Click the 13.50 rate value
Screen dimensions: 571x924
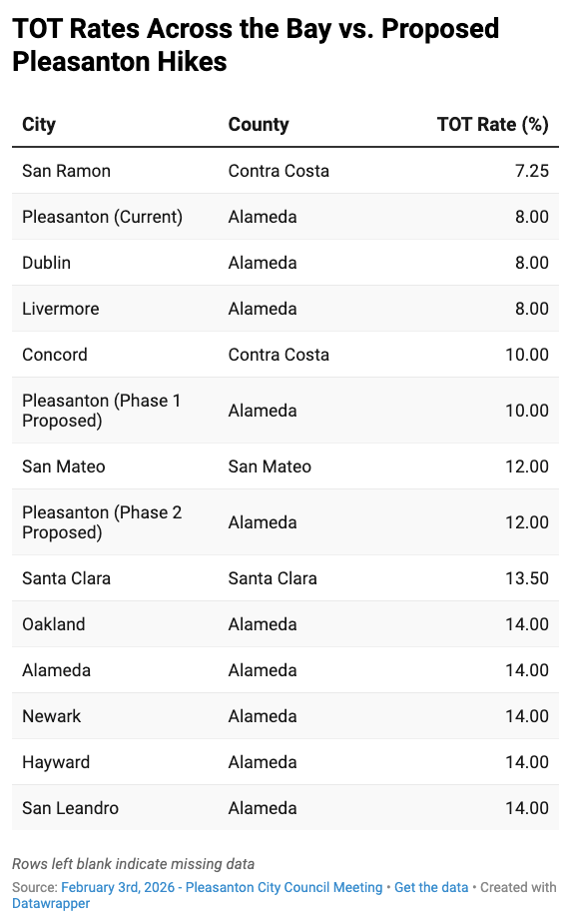[527, 578]
